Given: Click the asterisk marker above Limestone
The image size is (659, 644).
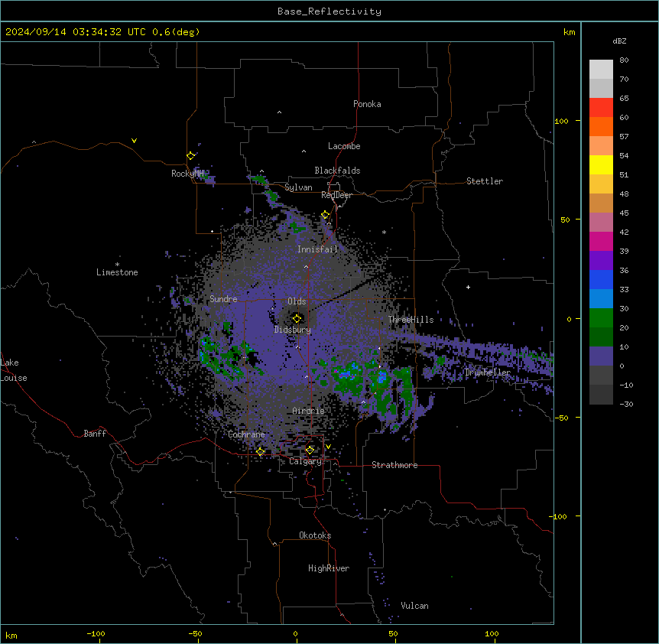Looking at the screenshot, I should click(x=117, y=265).
